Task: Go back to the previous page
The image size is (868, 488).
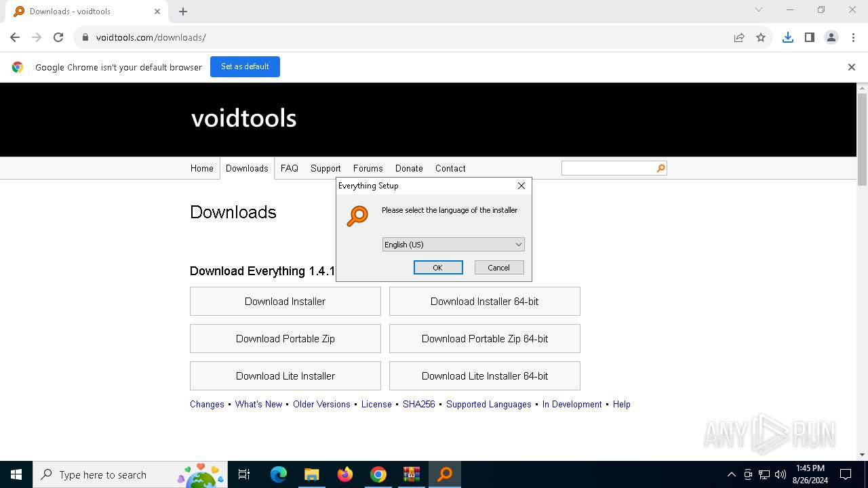Action: (x=15, y=37)
